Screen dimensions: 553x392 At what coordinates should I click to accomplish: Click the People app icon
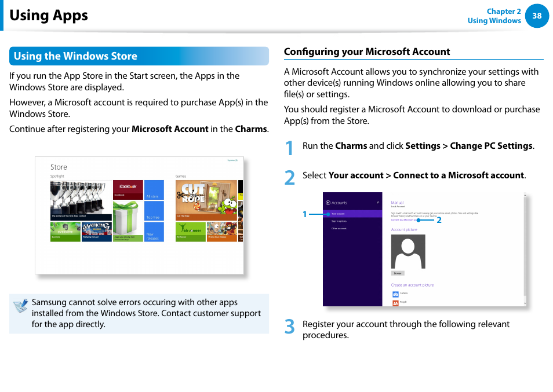(395, 303)
